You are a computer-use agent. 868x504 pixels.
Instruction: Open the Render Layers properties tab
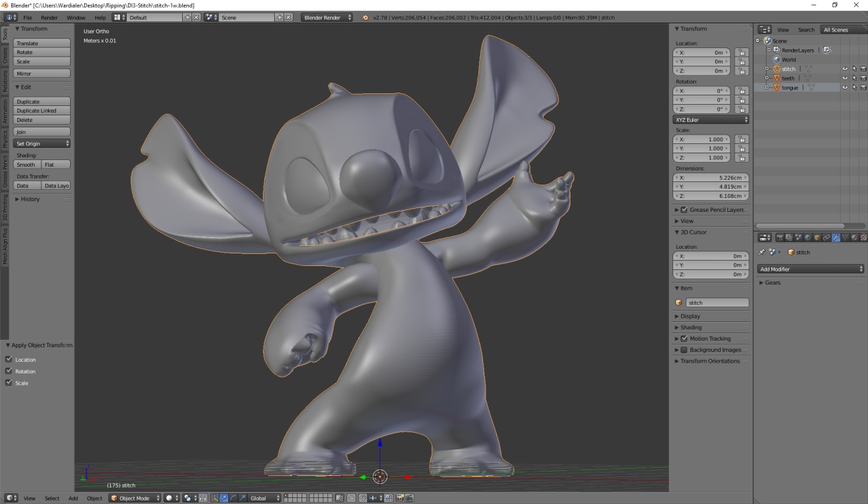coord(789,237)
